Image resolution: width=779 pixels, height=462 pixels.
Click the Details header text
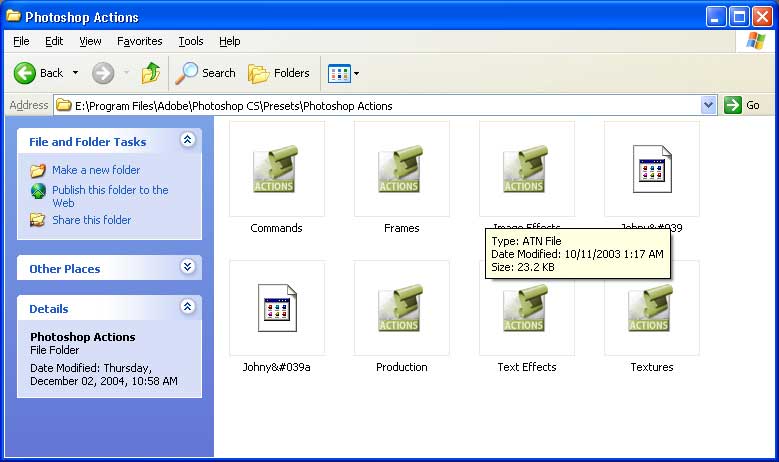click(x=49, y=309)
